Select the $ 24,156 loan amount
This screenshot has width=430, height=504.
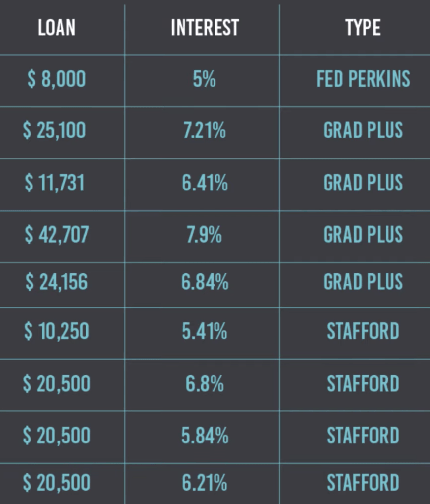tap(57, 282)
